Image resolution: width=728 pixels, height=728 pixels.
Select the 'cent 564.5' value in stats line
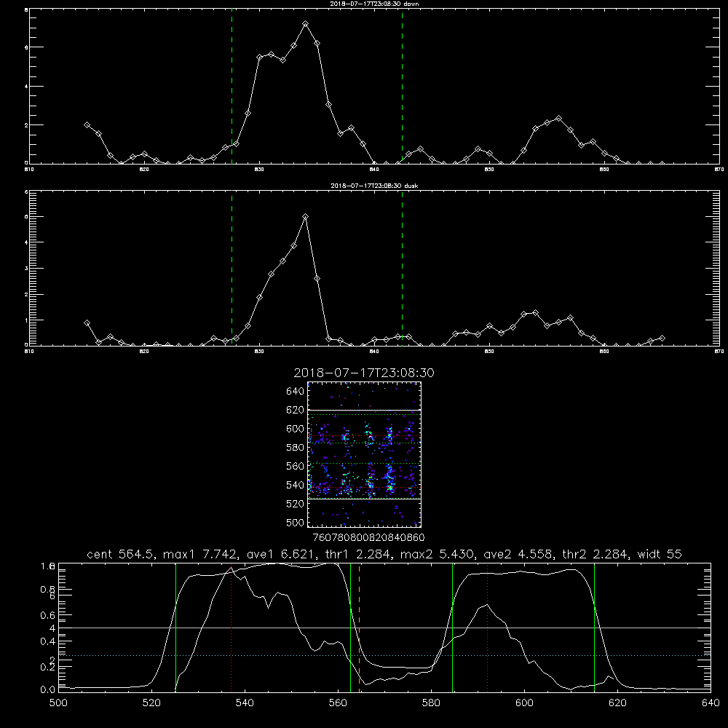point(121,554)
